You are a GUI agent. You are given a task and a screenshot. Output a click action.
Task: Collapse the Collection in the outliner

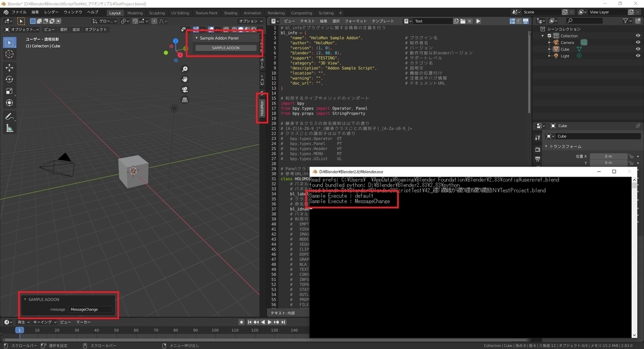543,35
